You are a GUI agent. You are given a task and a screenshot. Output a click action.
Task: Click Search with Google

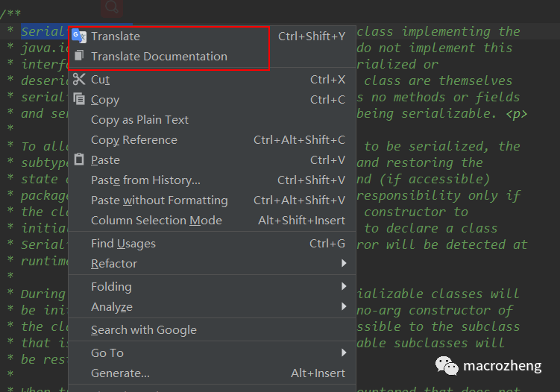[x=143, y=330]
